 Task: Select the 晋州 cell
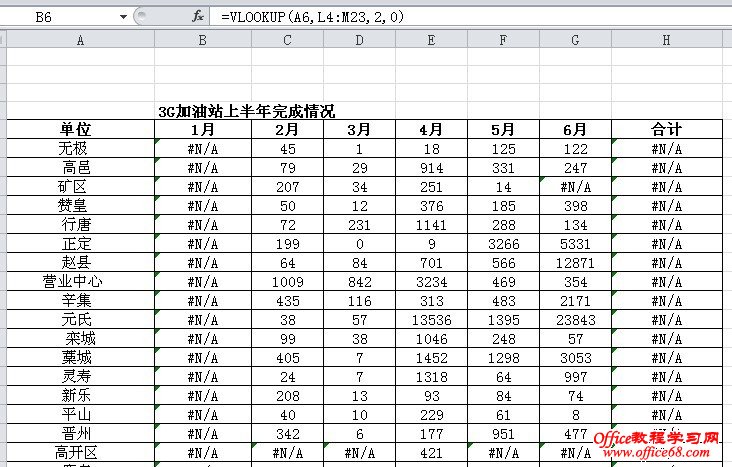[x=80, y=434]
